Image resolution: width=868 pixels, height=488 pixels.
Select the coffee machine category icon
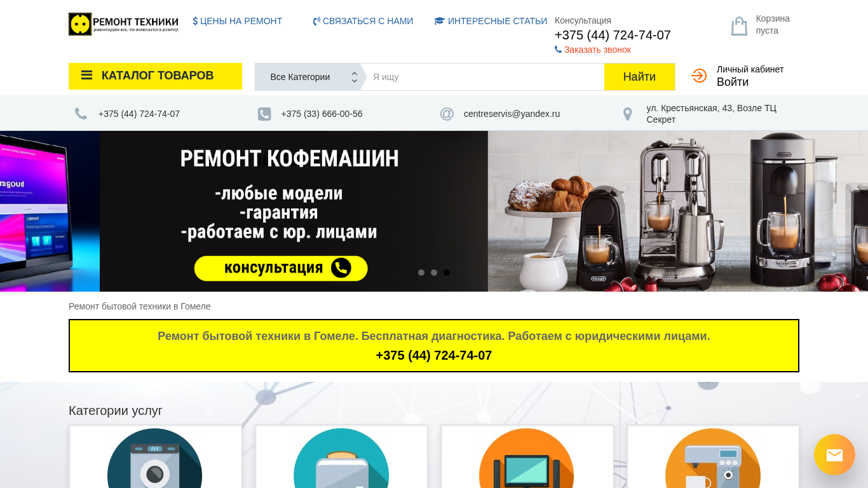pos(712,459)
